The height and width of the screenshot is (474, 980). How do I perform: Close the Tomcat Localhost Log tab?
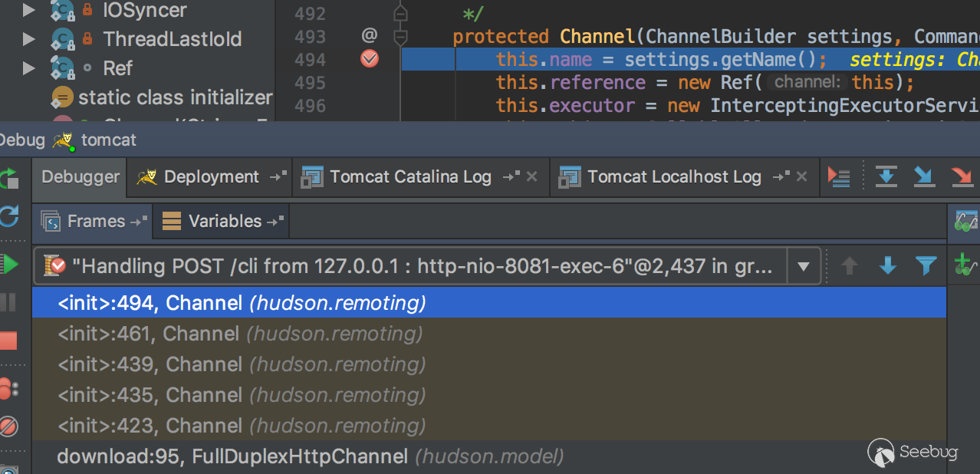[802, 177]
